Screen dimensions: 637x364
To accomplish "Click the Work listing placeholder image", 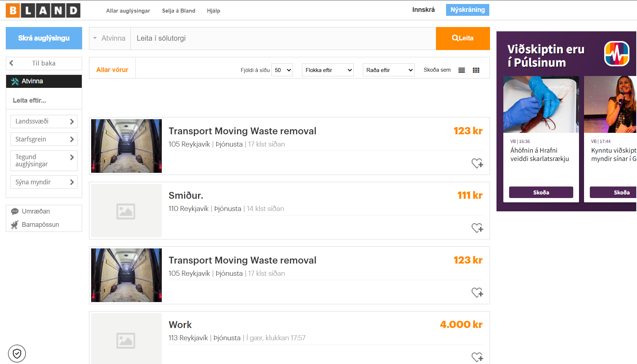I will pyautogui.click(x=126, y=338).
